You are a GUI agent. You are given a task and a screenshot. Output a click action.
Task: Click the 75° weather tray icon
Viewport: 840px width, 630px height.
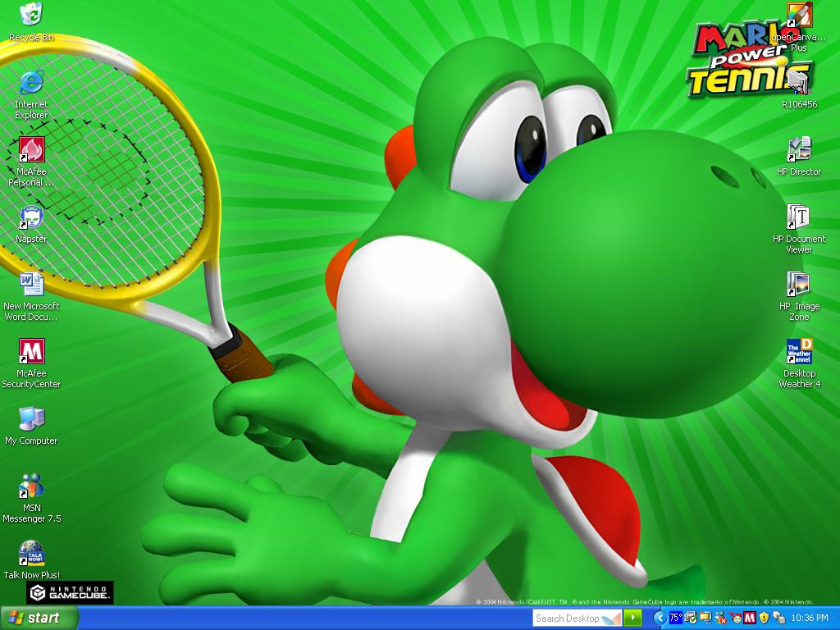pos(676,619)
